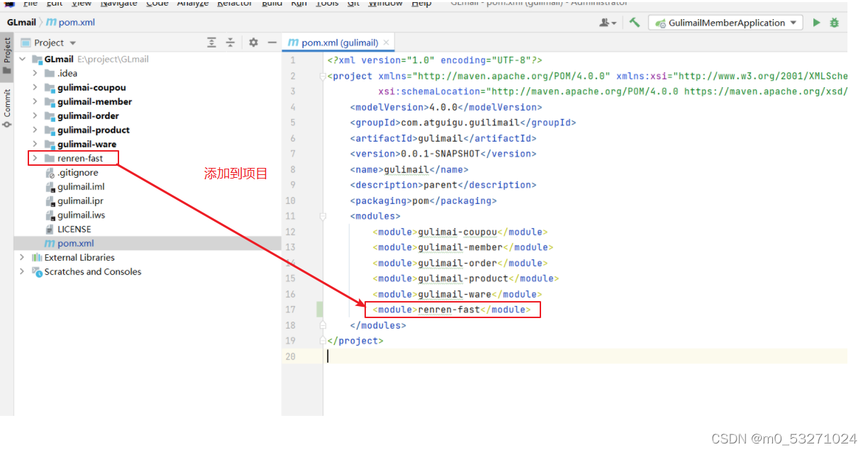868x452 pixels.
Task: Fold the project tag at line 2
Action: tap(323, 77)
